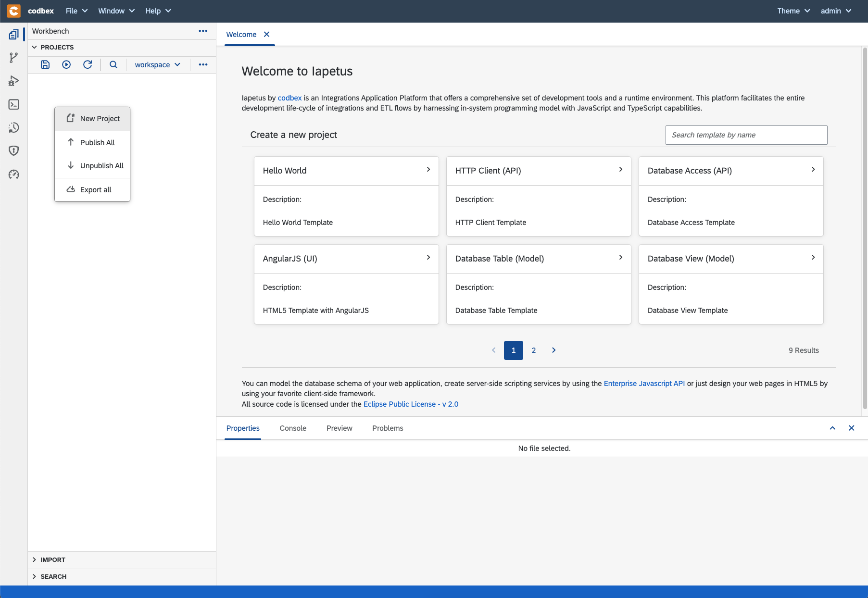Switch to the Properties tab
The height and width of the screenshot is (598, 868).
click(x=243, y=428)
